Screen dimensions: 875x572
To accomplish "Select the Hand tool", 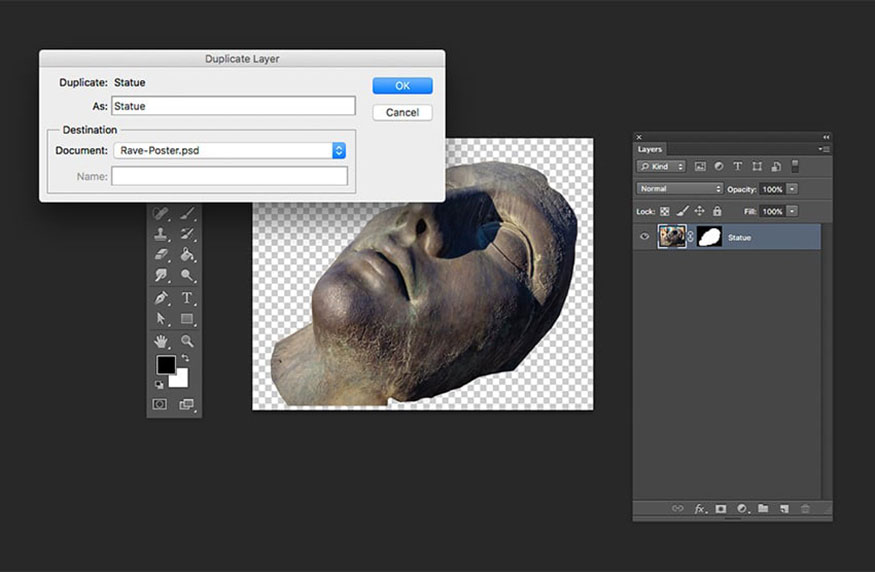I will coord(161,341).
